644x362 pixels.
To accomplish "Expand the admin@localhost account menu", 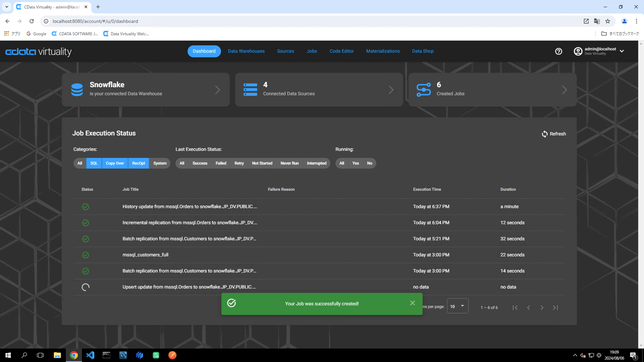I will (x=622, y=51).
